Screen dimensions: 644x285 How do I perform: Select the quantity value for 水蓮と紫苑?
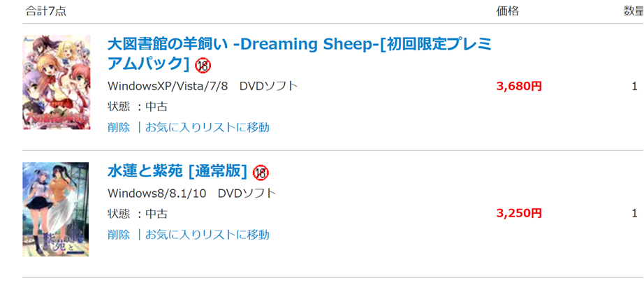tap(634, 213)
